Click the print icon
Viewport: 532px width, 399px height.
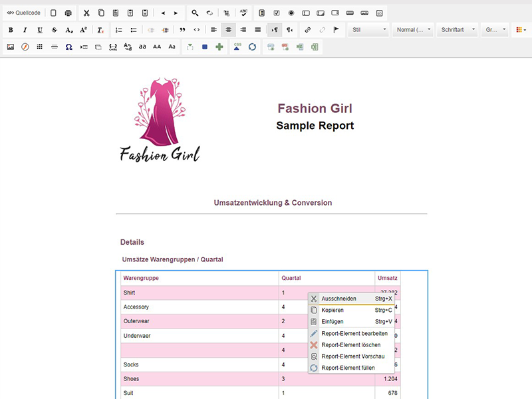click(x=68, y=13)
